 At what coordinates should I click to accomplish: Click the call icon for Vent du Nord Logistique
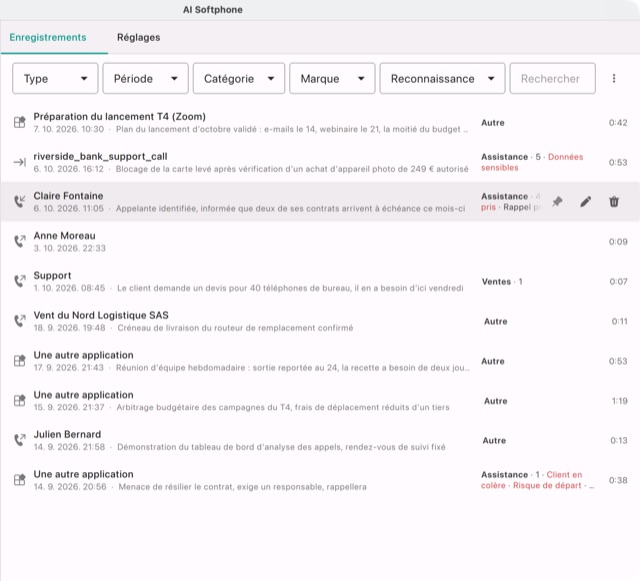pyautogui.click(x=20, y=321)
